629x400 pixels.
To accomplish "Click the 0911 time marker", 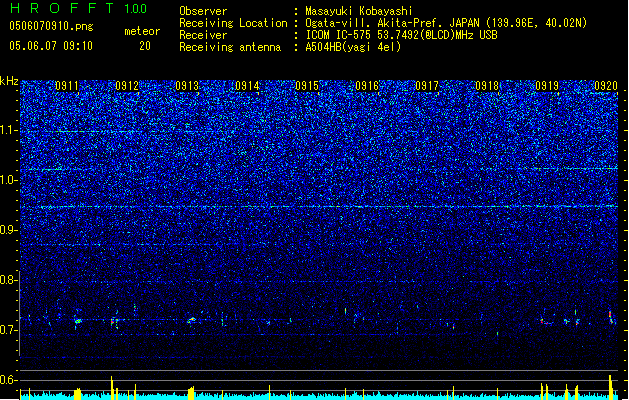I will click(67, 86).
